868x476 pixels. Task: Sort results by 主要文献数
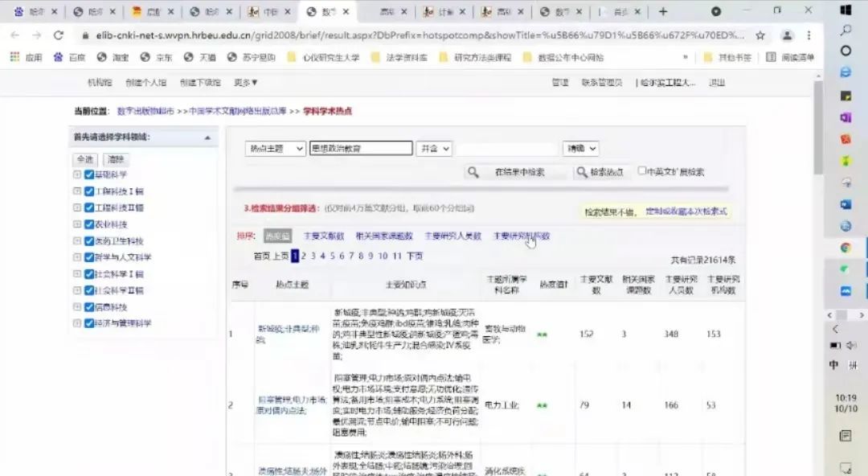click(x=323, y=236)
